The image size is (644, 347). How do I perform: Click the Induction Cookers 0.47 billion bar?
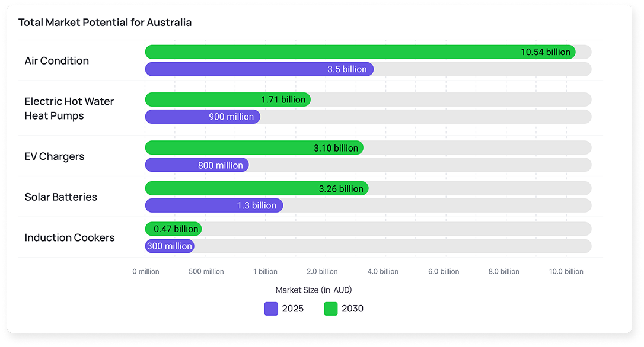tap(173, 229)
